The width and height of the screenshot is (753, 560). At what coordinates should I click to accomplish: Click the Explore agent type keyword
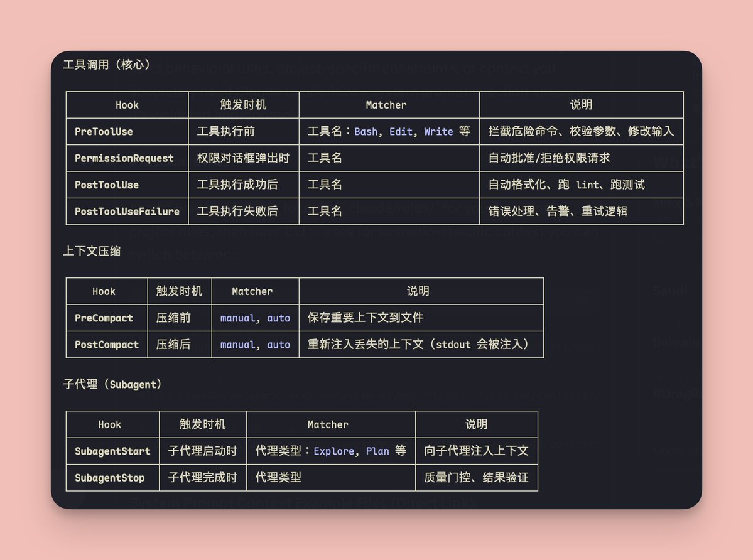[x=333, y=451]
